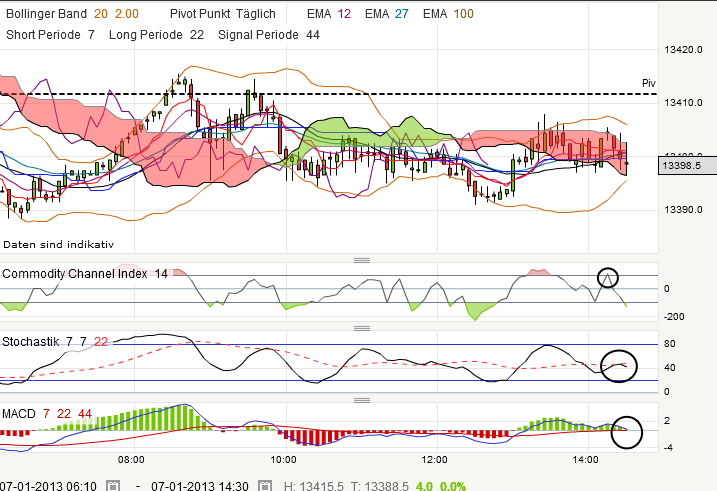Image resolution: width=717 pixels, height=491 pixels.
Task: Click the Stochastik 7 7 22 label
Action: pyautogui.click(x=55, y=342)
